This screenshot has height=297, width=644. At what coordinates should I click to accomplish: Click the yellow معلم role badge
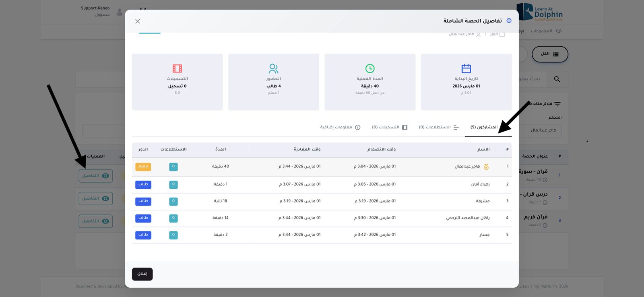(x=143, y=167)
